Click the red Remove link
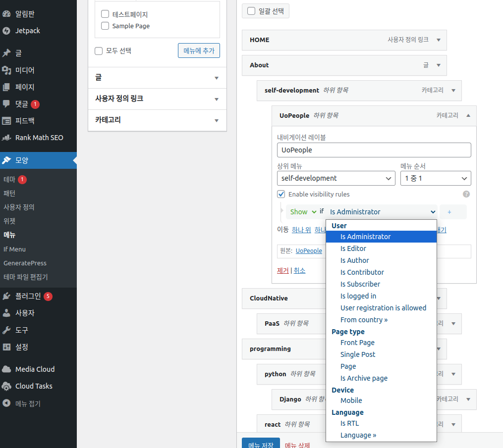Viewport: 503px width, 448px height. (x=282, y=270)
